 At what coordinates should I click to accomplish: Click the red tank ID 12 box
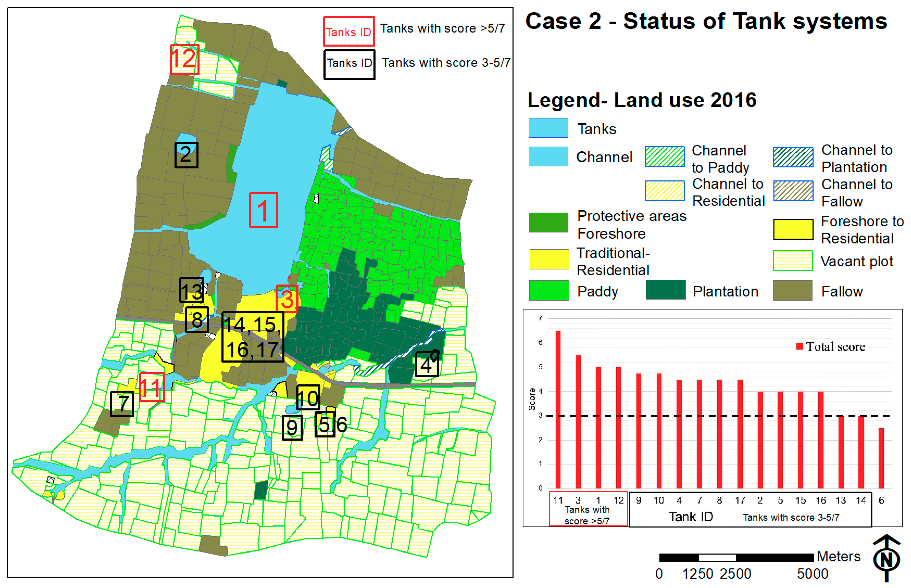pyautogui.click(x=184, y=59)
